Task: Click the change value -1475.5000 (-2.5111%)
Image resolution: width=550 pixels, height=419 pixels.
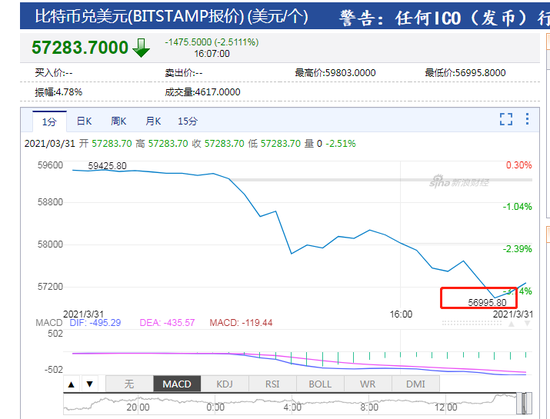Action: (212, 42)
